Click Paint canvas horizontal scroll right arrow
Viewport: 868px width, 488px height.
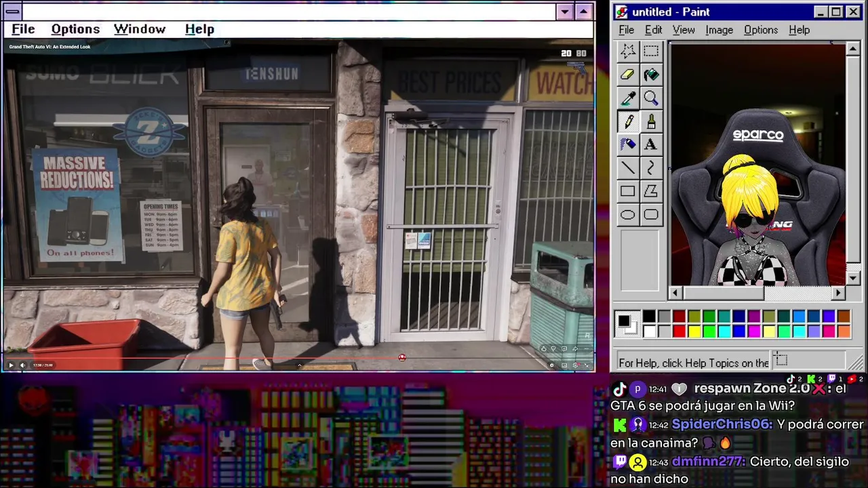click(x=839, y=293)
